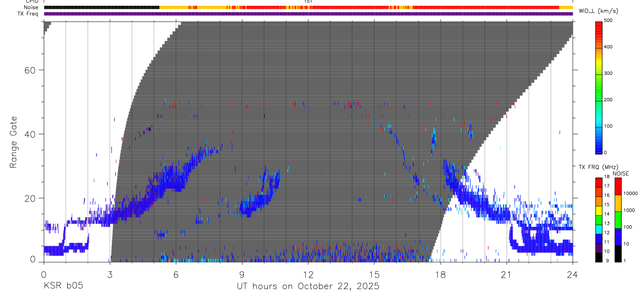Click the red-yellow Noise strip bar

point(308,7)
